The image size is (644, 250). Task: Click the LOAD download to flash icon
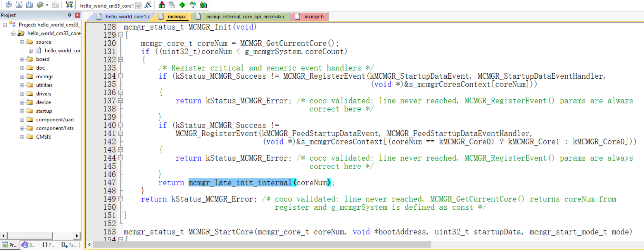(69, 5)
